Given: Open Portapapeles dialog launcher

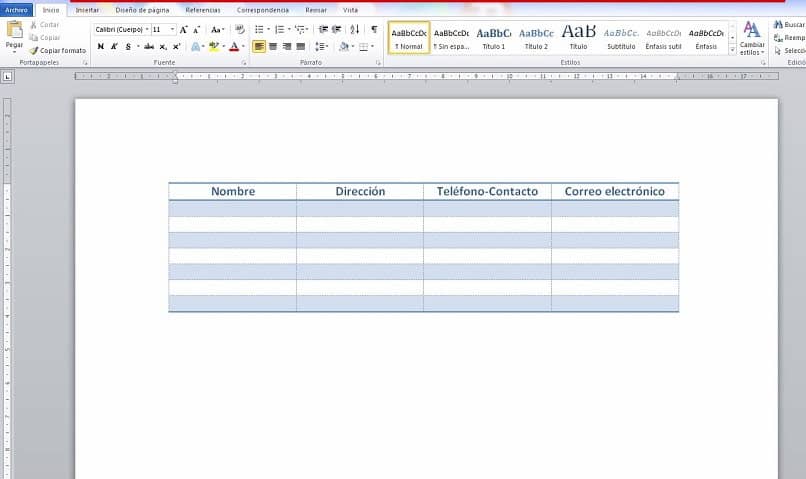Looking at the screenshot, I should 85,63.
